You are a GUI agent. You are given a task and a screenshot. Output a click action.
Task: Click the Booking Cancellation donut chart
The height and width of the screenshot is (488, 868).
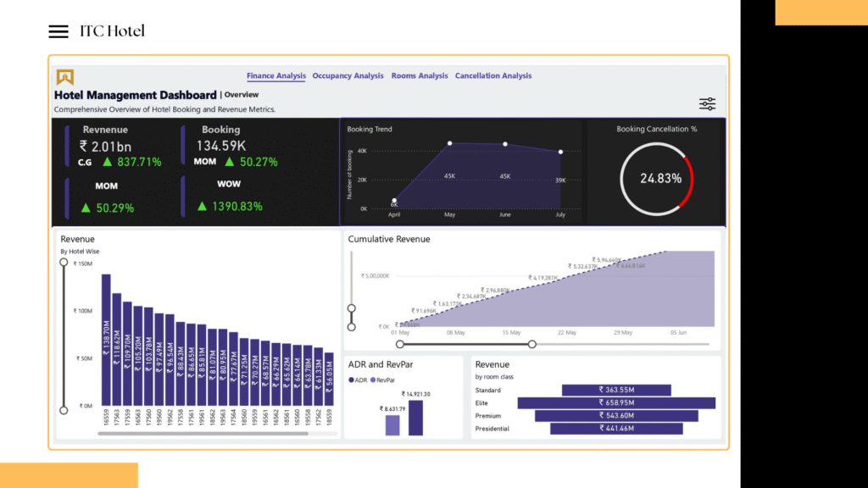tap(656, 179)
